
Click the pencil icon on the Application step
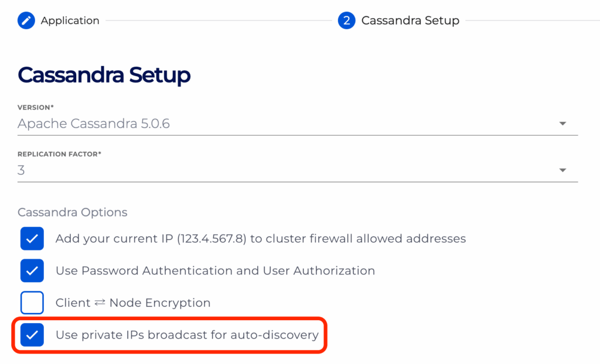click(x=25, y=20)
